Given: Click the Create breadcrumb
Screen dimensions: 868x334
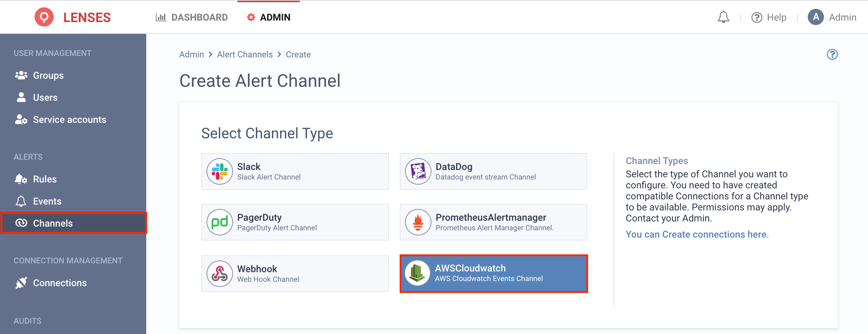Looking at the screenshot, I should [x=298, y=54].
